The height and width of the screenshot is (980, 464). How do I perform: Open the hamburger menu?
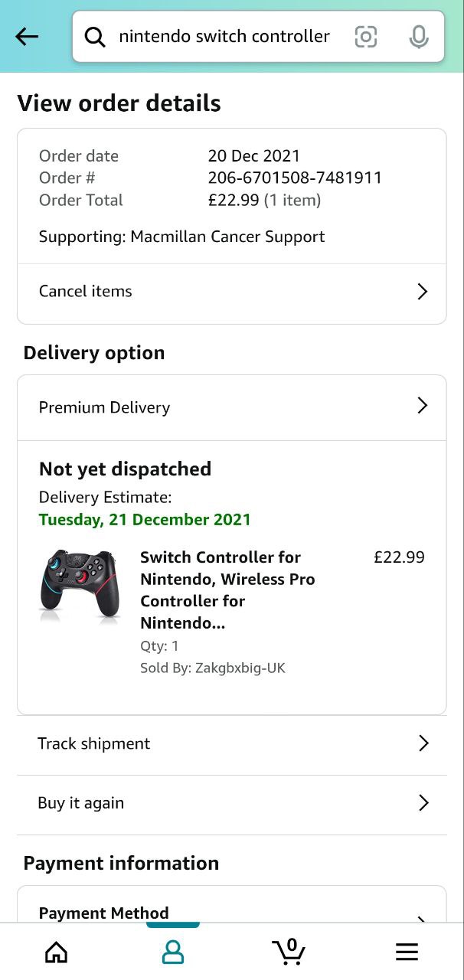pos(407,952)
